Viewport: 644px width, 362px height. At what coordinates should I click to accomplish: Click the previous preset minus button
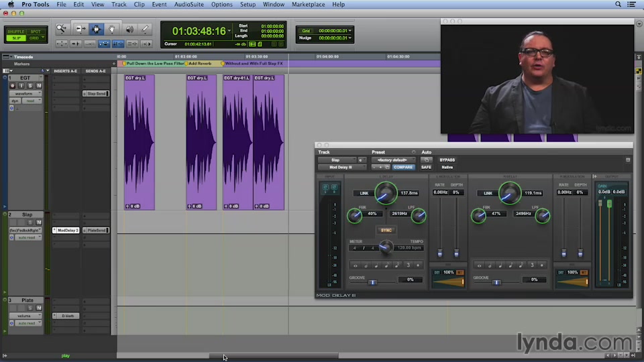click(374, 168)
